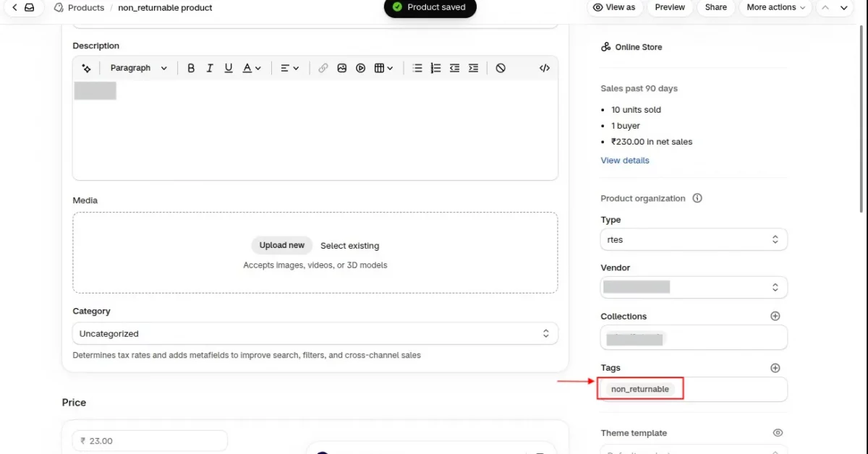Click the 'Product saved' notification toast
This screenshot has width=868, height=454.
click(430, 7)
